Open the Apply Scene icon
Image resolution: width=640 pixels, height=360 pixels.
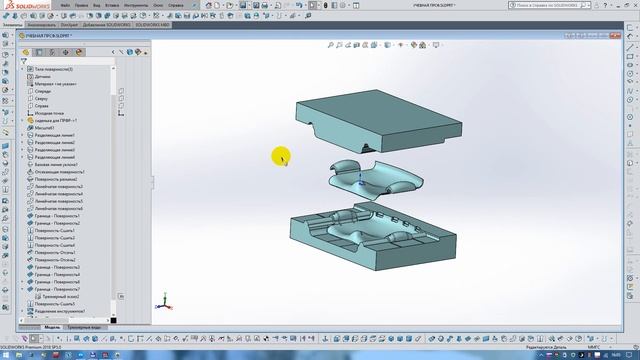423,45
